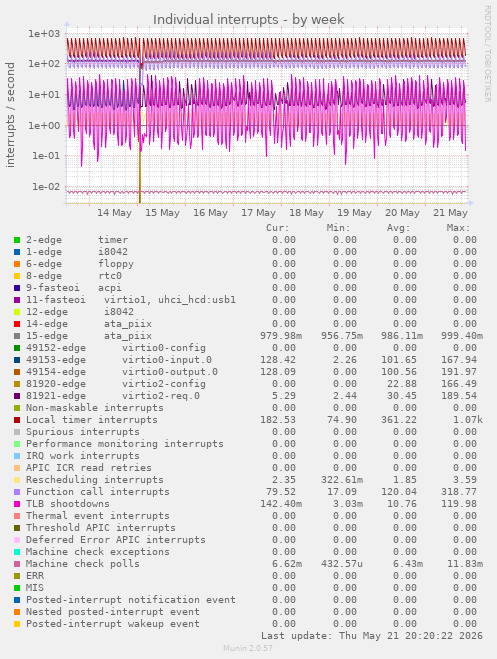Click the Max: column header
The width and height of the screenshot is (497, 659).
click(458, 228)
